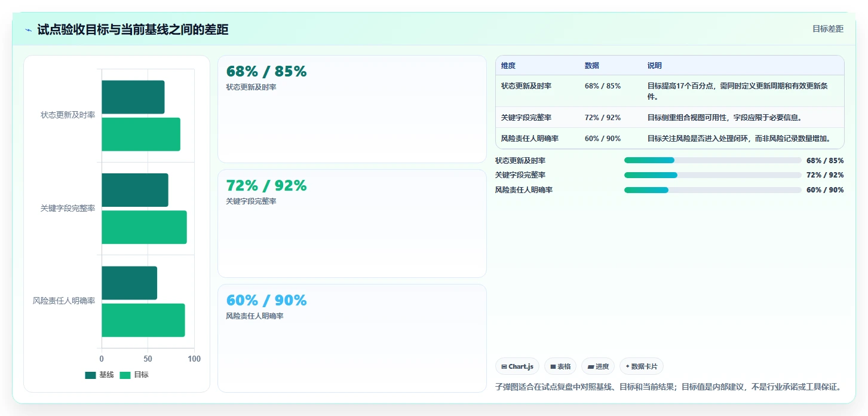Click the x-axis tick label 50
Screen dimensions: 868x416
(148, 359)
